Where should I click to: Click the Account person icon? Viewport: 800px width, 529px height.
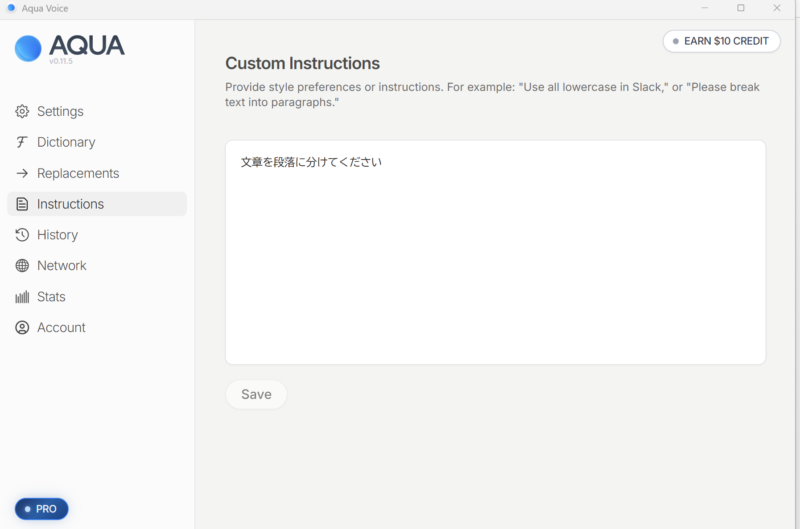pyautogui.click(x=22, y=328)
